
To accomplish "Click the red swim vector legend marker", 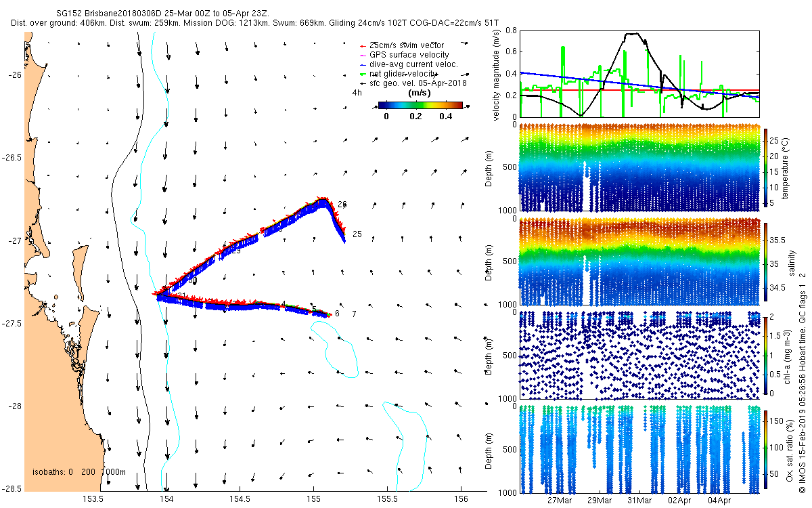I will 363,45.
